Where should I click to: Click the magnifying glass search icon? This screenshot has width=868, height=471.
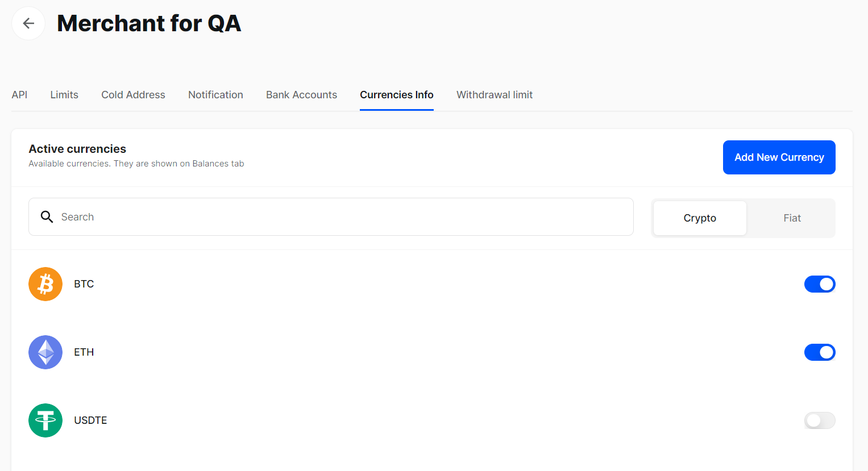point(47,217)
